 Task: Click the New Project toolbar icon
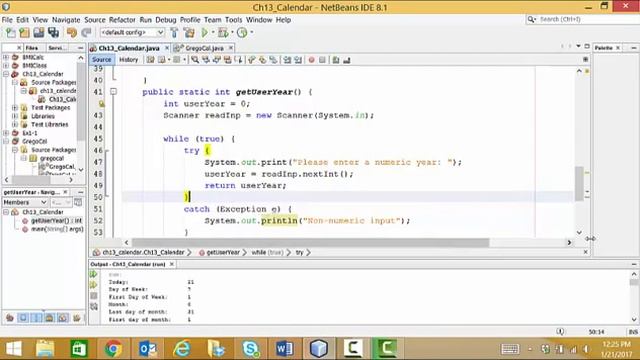[x=24, y=32]
